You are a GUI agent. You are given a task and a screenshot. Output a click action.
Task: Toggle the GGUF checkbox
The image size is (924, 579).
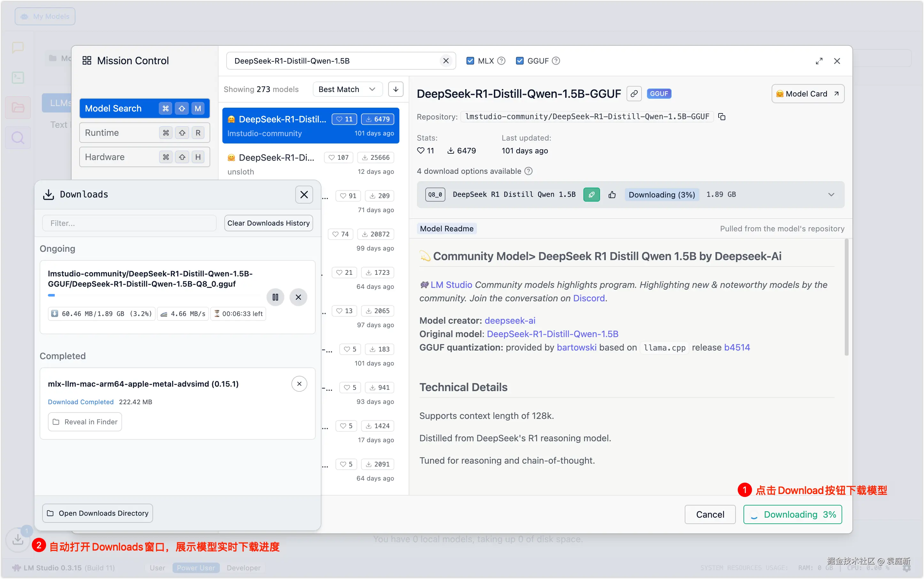(520, 61)
